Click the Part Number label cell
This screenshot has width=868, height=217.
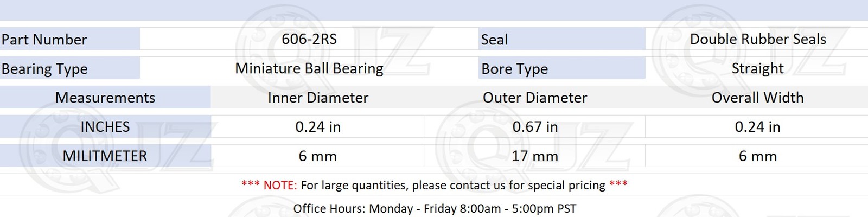[x=44, y=40]
